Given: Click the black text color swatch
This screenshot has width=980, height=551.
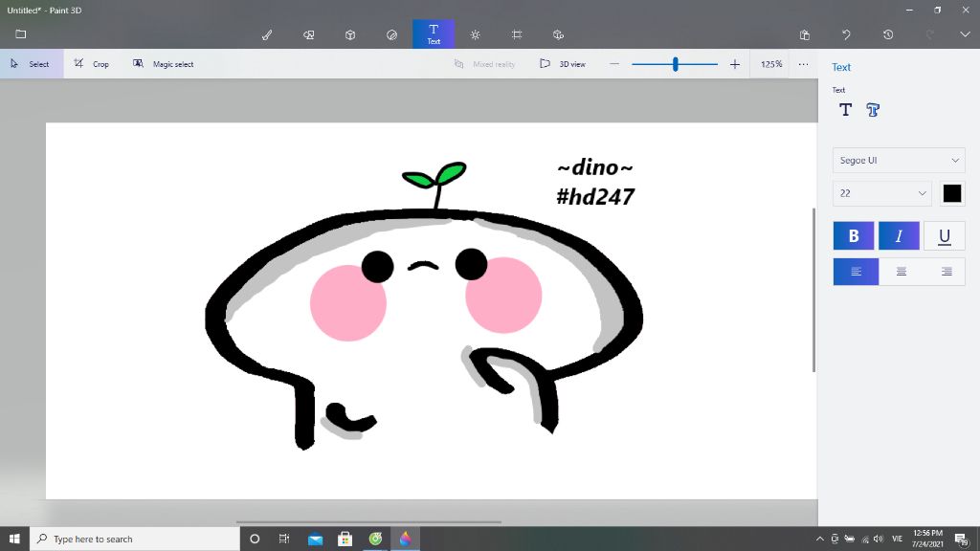Looking at the screenshot, I should (x=951, y=193).
